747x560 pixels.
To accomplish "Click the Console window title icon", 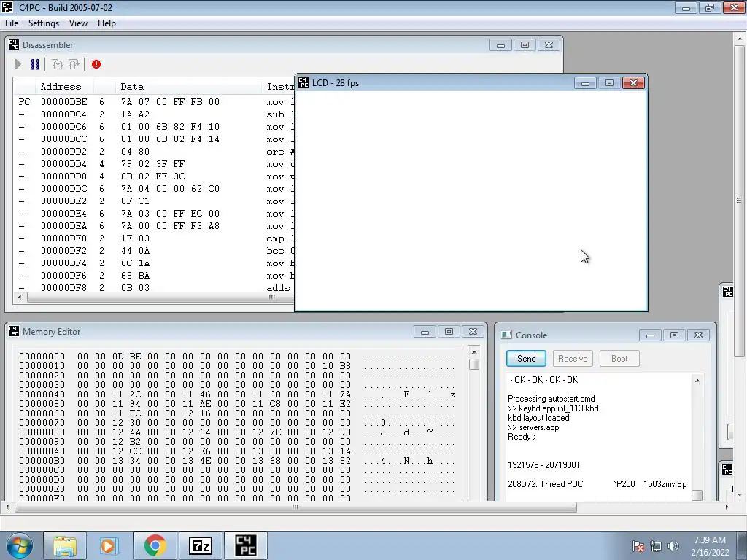I will click(x=506, y=335).
